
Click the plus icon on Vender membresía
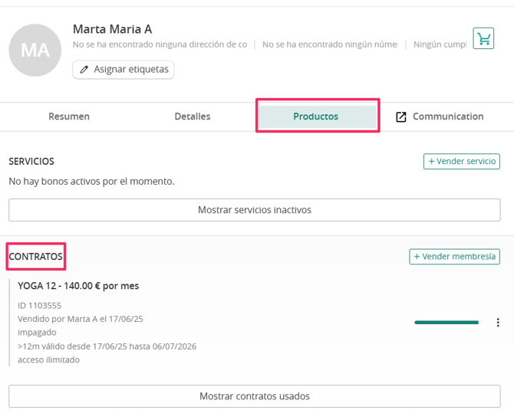pyautogui.click(x=417, y=257)
